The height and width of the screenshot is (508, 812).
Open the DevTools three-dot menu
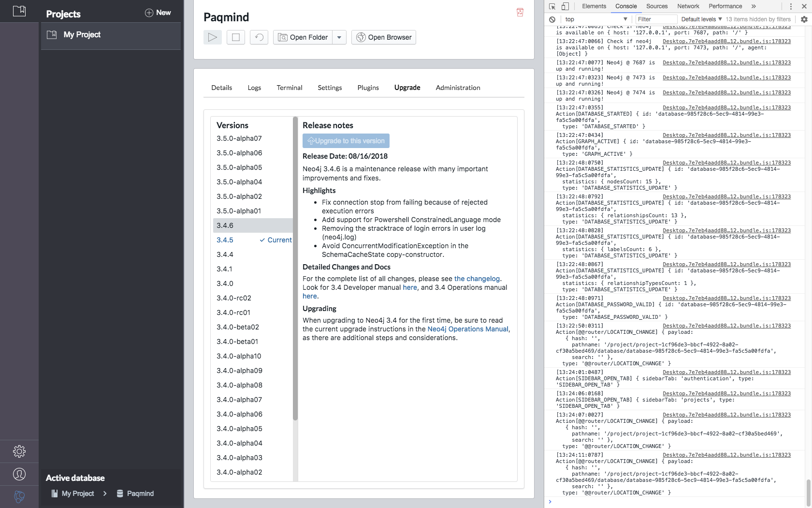791,6
